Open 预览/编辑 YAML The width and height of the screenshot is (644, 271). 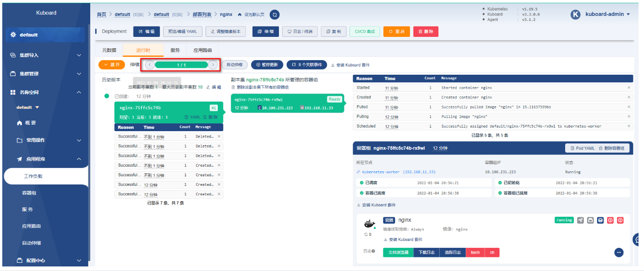coord(182,31)
